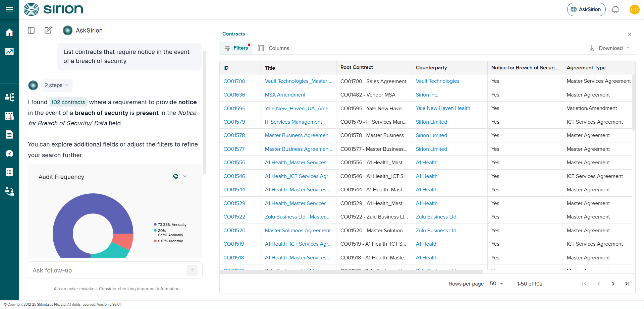Viewport: 644px width, 309px height.
Task: Select the Monthly legend color marker
Action: point(155,241)
